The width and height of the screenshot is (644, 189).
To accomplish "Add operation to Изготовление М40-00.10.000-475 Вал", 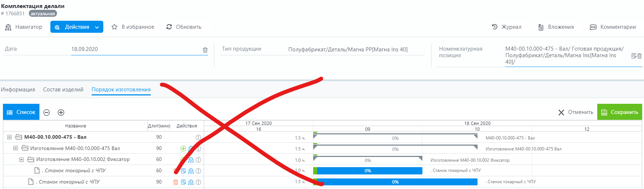I will click(x=183, y=149).
